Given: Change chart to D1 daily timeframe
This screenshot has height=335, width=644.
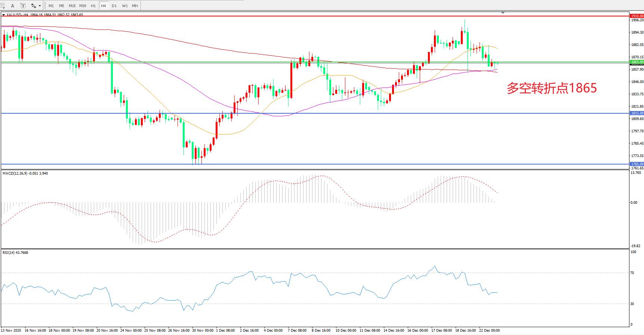Looking at the screenshot, I should point(114,6).
